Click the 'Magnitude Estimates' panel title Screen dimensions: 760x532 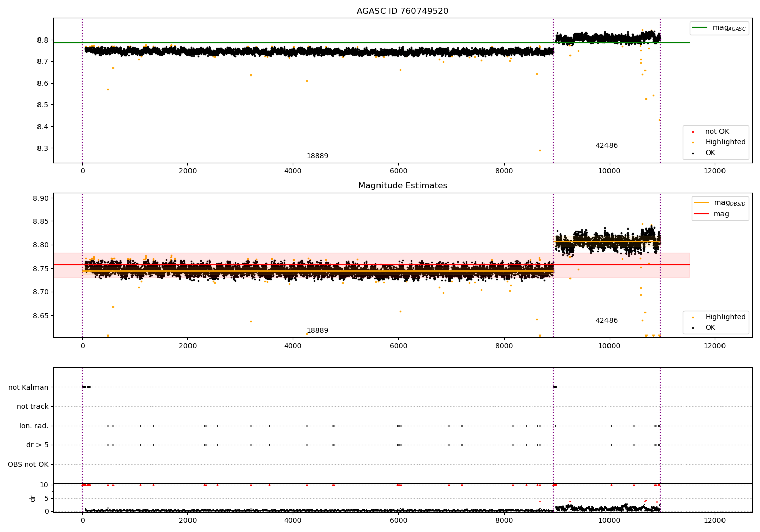(402, 186)
